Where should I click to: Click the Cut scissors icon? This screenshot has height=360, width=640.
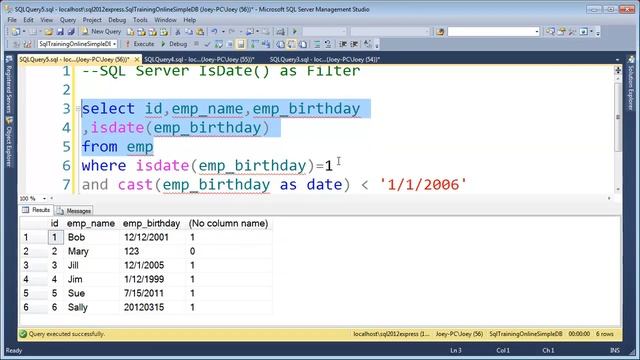(x=178, y=31)
